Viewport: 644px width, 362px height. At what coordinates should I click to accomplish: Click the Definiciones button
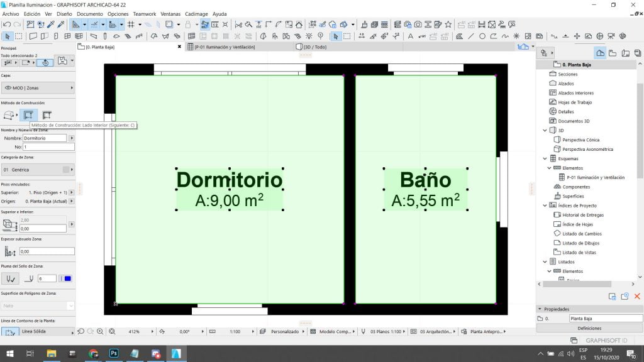pos(589,328)
